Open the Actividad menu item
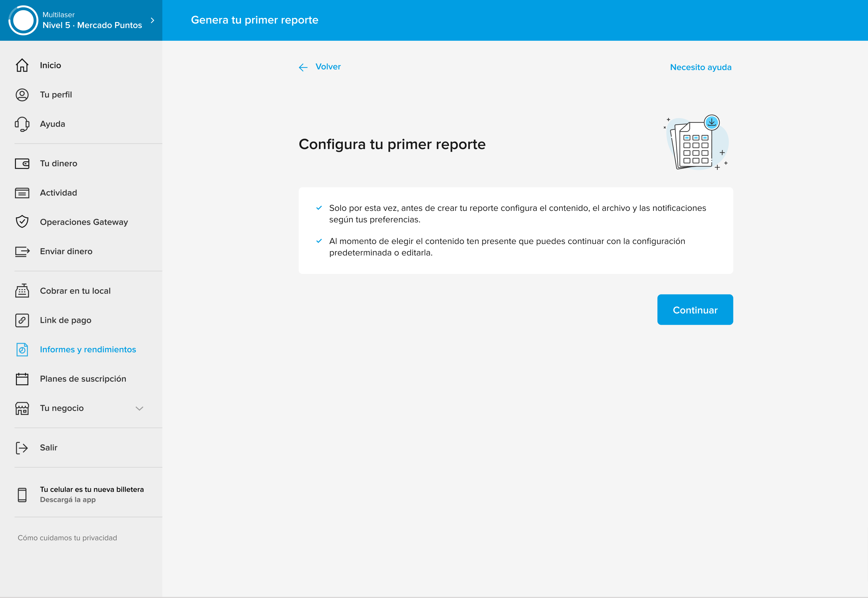The height and width of the screenshot is (598, 868). coord(58,193)
